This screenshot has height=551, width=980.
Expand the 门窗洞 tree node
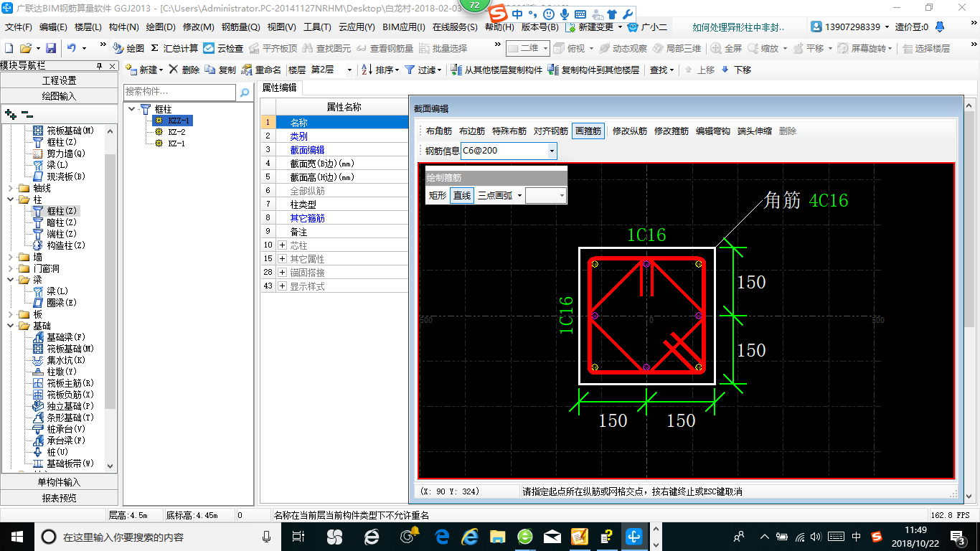pos(10,268)
